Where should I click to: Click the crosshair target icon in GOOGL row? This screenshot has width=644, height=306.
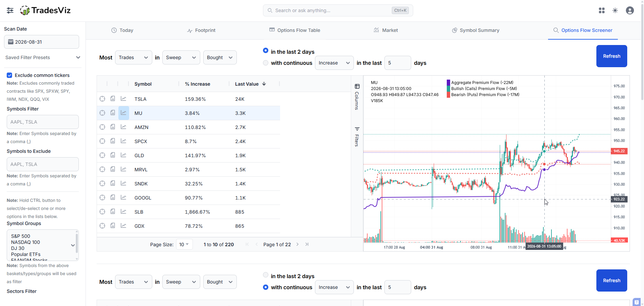pos(102,198)
